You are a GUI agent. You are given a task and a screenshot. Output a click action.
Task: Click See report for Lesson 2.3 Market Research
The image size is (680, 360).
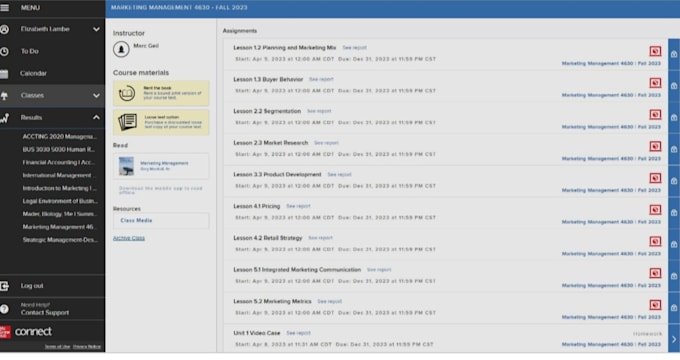click(326, 143)
